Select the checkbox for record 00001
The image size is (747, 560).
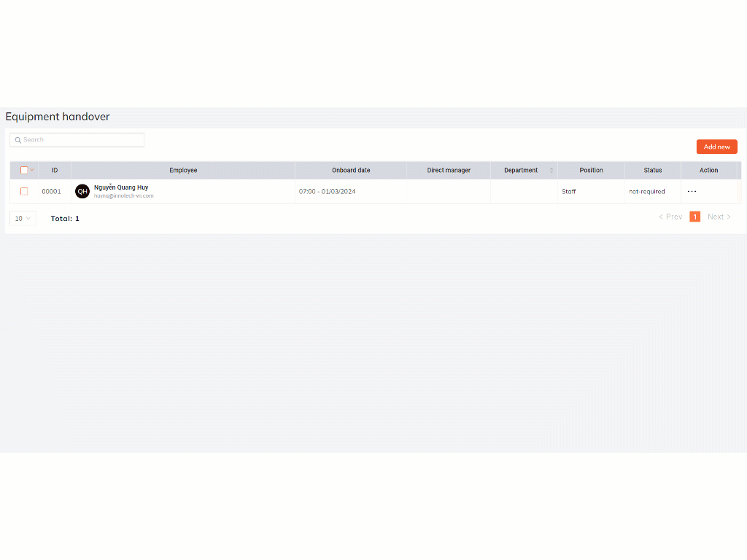[24, 191]
